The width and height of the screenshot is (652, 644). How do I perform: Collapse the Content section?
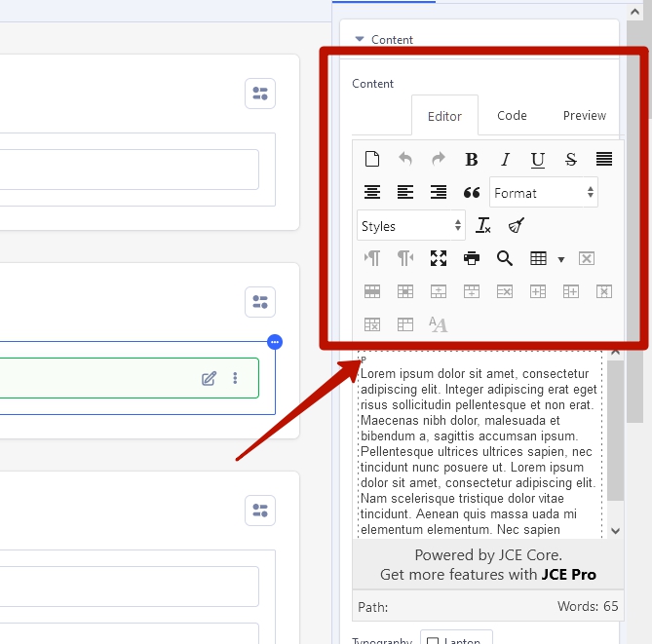pyautogui.click(x=360, y=40)
